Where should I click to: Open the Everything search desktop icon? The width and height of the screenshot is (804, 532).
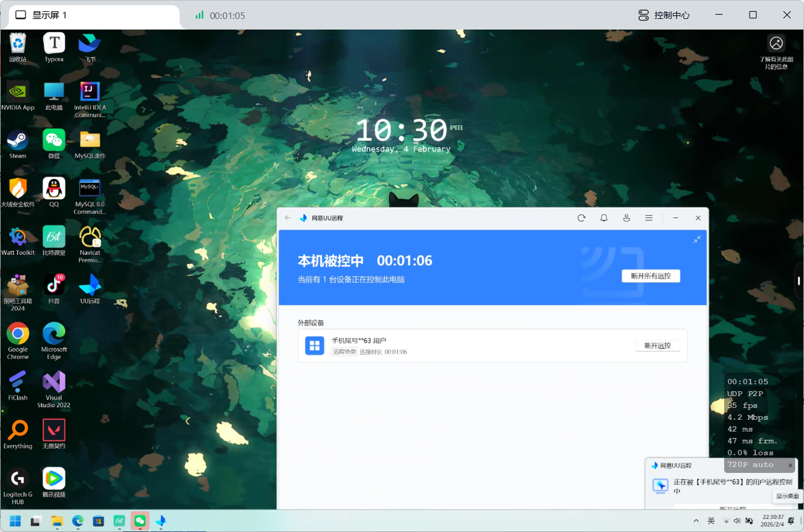click(x=18, y=435)
